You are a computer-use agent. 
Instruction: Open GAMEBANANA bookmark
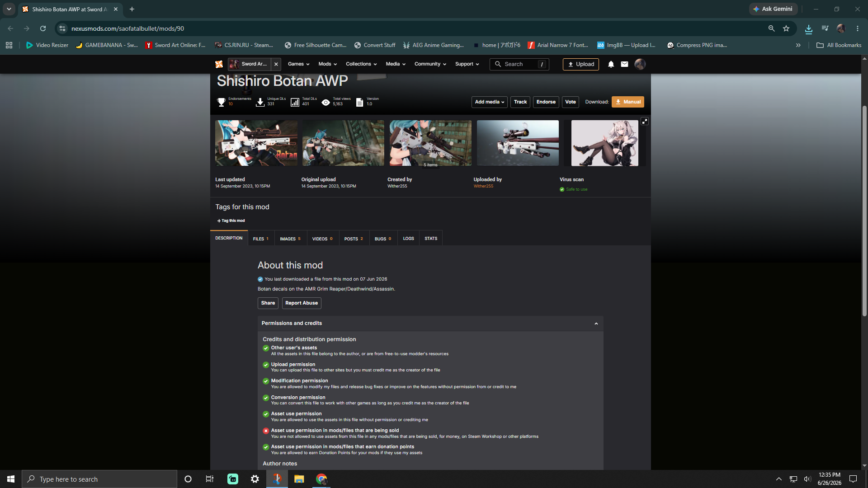107,45
